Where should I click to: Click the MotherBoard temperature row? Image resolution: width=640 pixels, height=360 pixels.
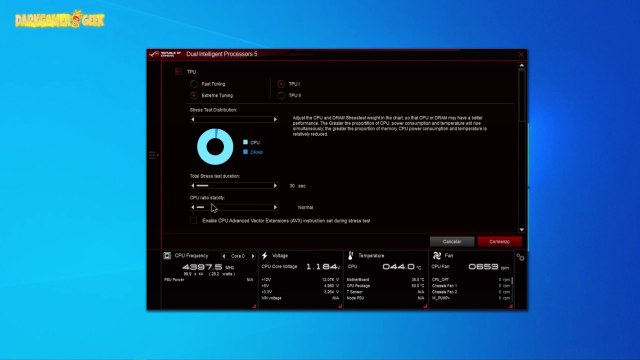(x=385, y=280)
